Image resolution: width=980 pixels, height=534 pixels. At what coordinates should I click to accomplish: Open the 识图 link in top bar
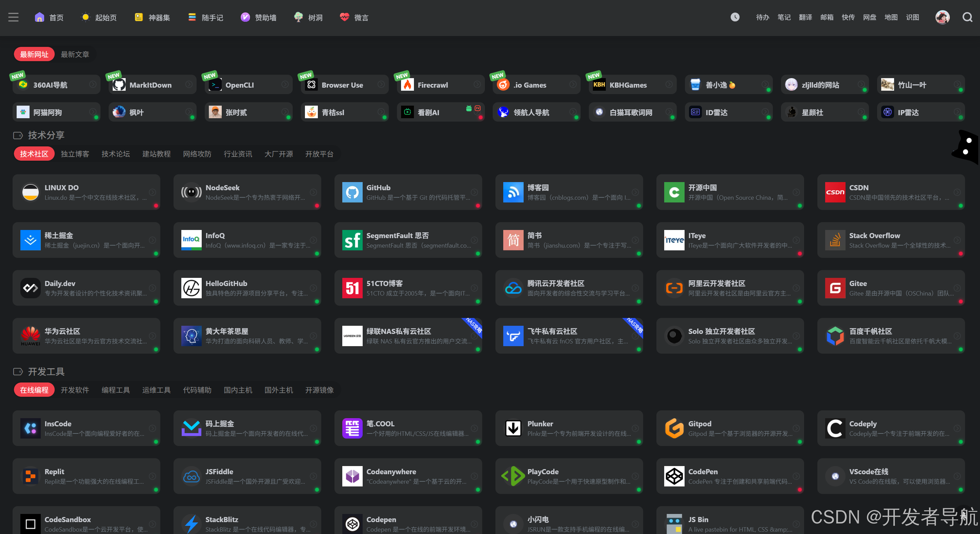[912, 18]
